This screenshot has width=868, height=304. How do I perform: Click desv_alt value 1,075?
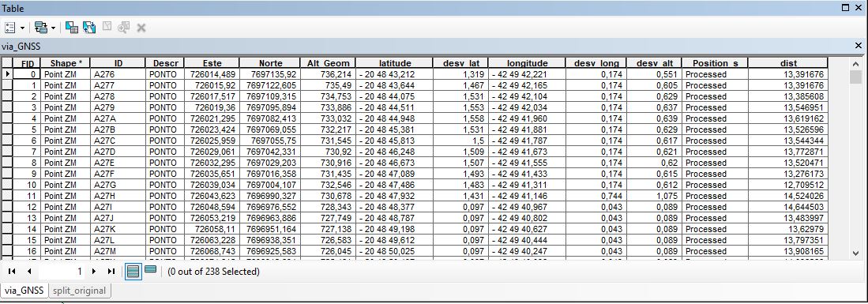[x=654, y=196]
